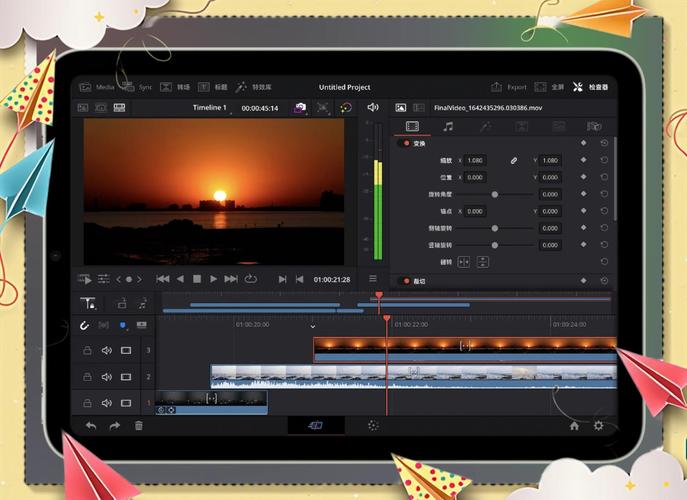
Task: Mute audio on track 3
Action: pyautogui.click(x=107, y=350)
